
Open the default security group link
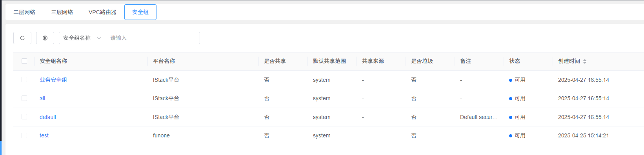(48, 117)
